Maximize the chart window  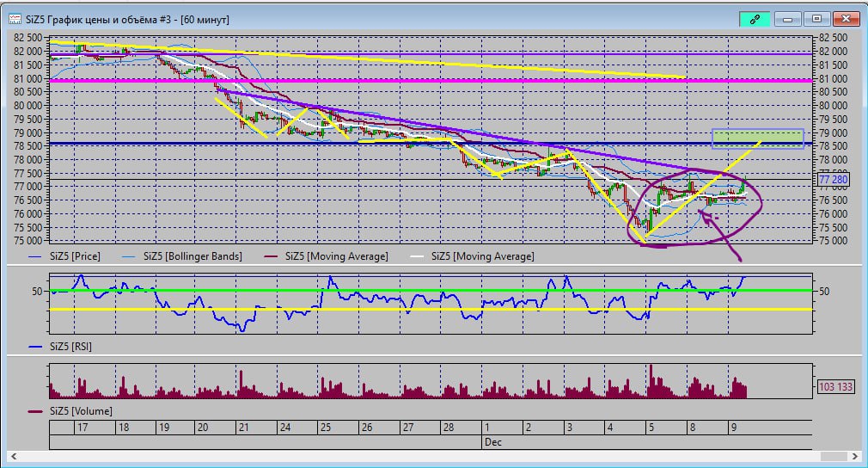816,19
